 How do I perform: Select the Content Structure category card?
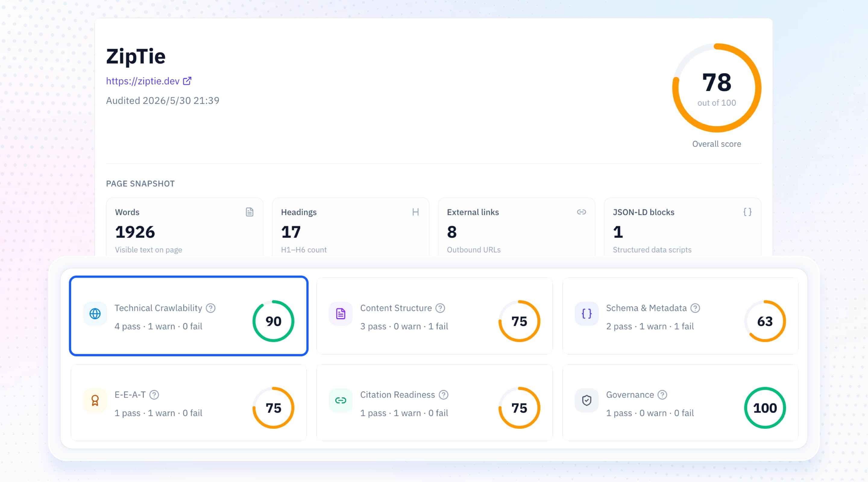point(434,316)
